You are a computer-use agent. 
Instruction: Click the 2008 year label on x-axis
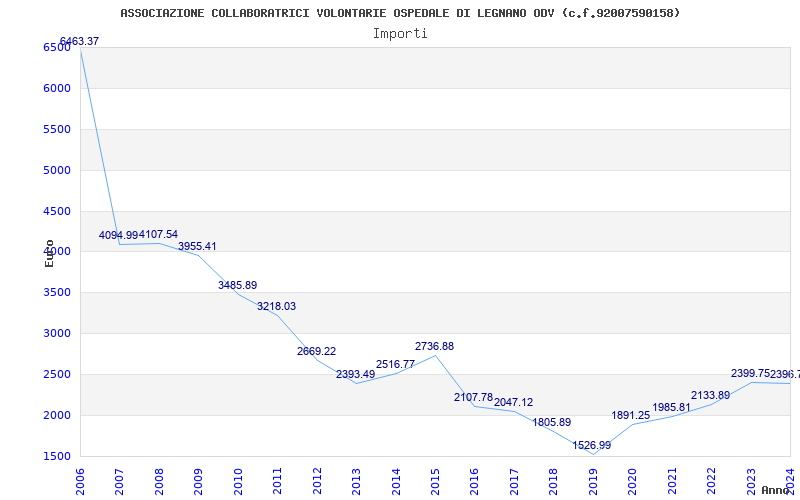159,481
